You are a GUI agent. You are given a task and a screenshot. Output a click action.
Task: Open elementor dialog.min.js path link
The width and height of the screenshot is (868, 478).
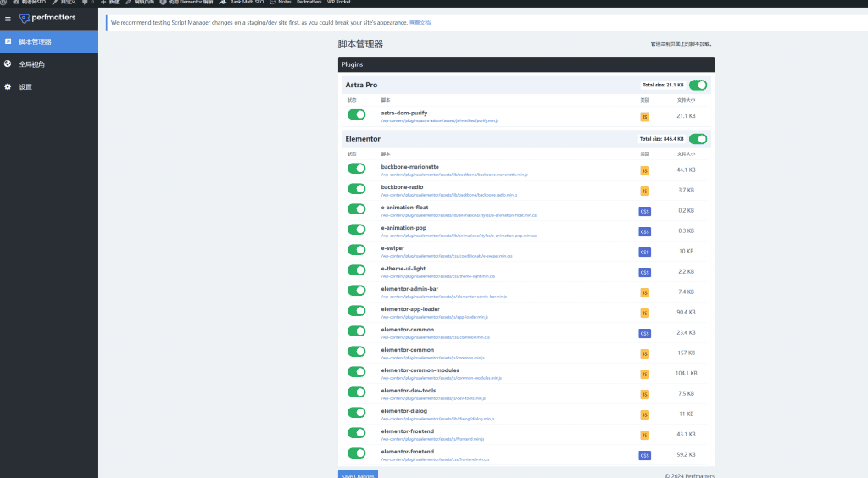[x=437, y=419]
